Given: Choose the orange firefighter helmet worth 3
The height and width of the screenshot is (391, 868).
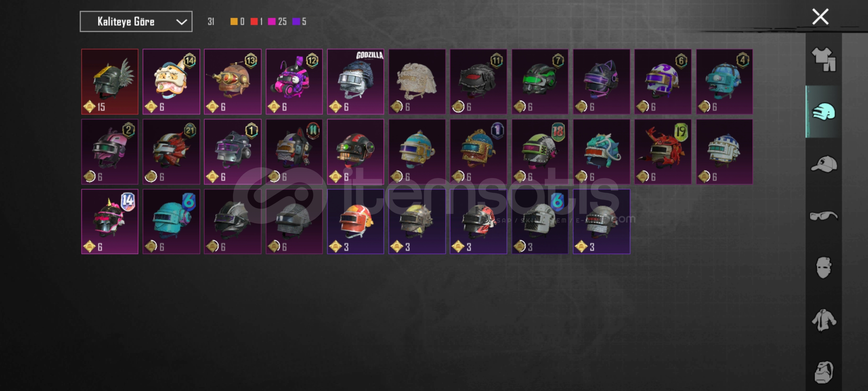Looking at the screenshot, I should coord(356,222).
